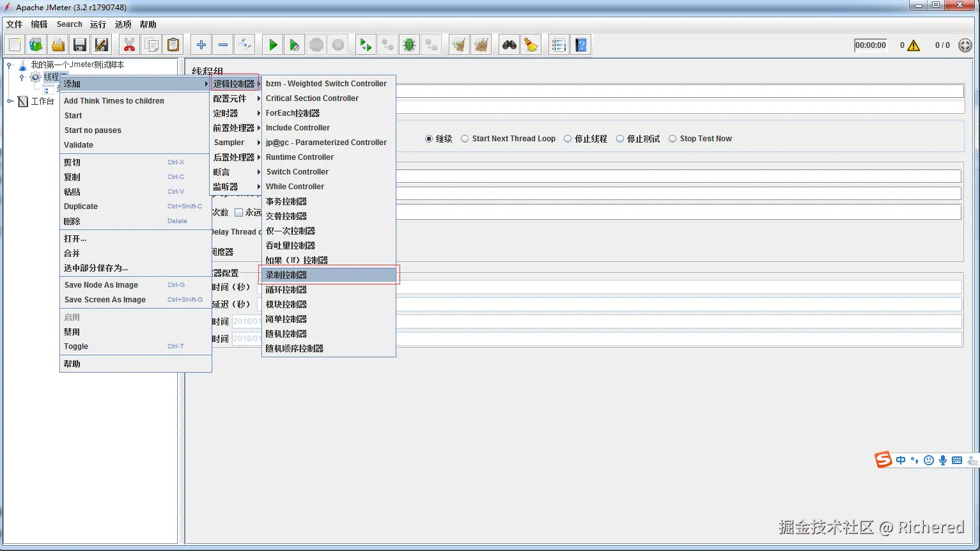Open the Function Helper list icon
Viewport: 980px width, 551px height.
[559, 45]
